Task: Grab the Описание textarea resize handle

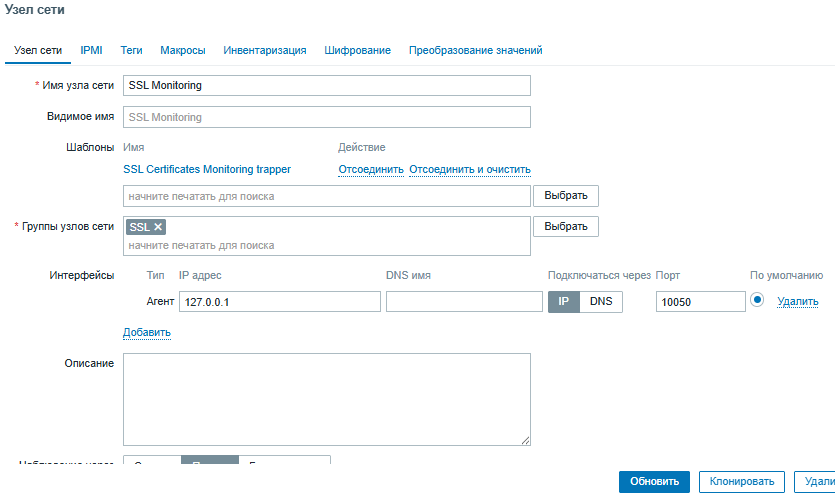Action: coord(525,440)
